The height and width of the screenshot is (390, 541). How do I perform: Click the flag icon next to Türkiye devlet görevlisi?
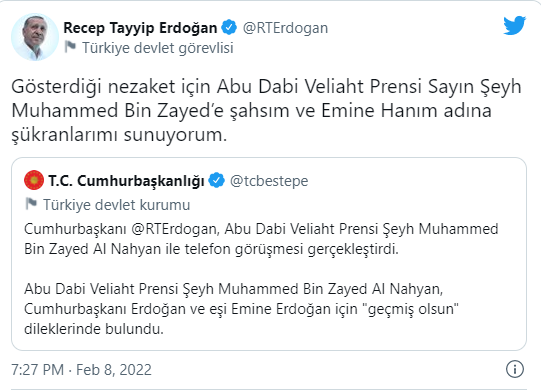[70, 47]
